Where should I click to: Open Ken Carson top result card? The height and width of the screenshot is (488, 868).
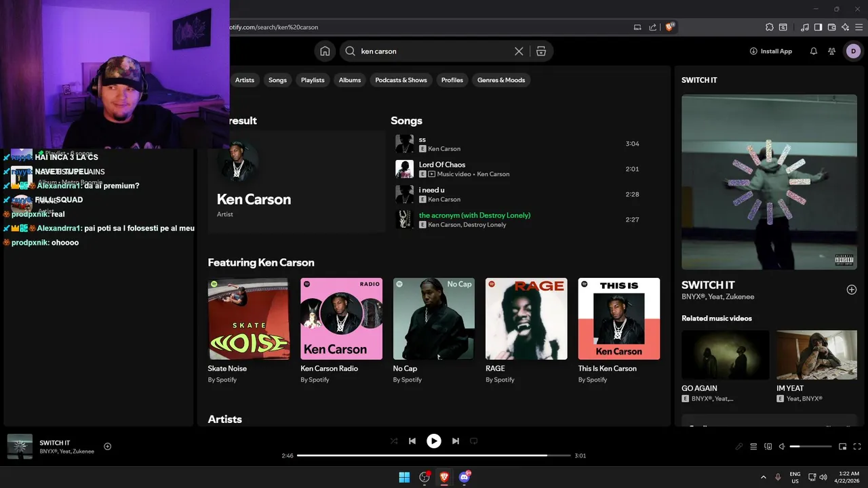(296, 182)
